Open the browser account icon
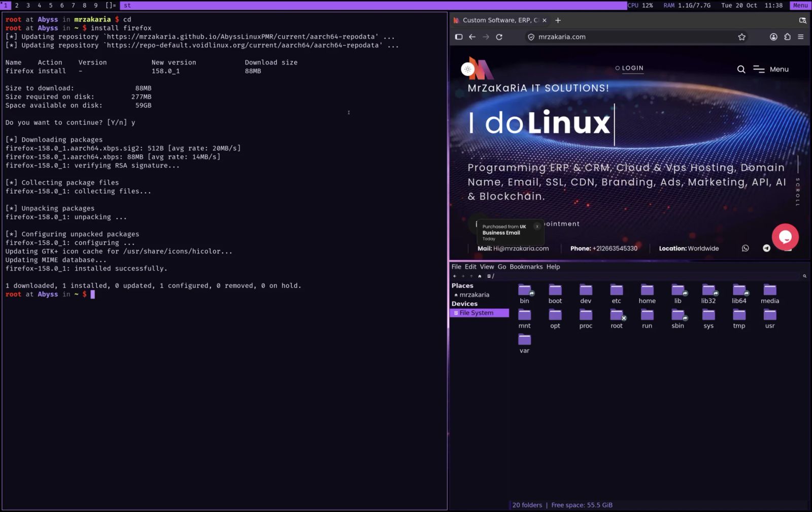 tap(773, 37)
